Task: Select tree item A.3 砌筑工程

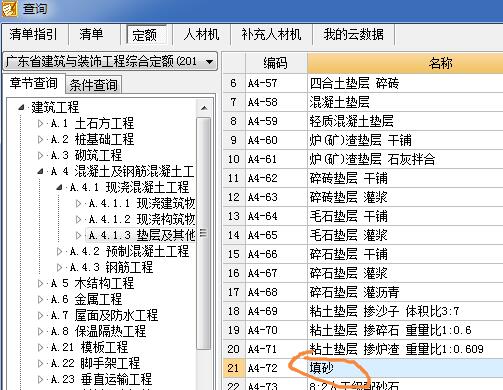Action: (86, 155)
